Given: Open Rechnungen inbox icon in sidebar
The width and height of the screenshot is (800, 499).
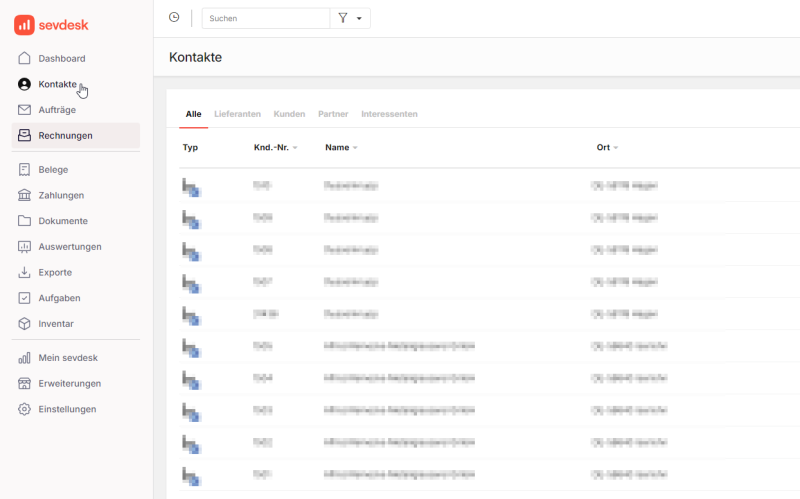Looking at the screenshot, I should pos(25,136).
